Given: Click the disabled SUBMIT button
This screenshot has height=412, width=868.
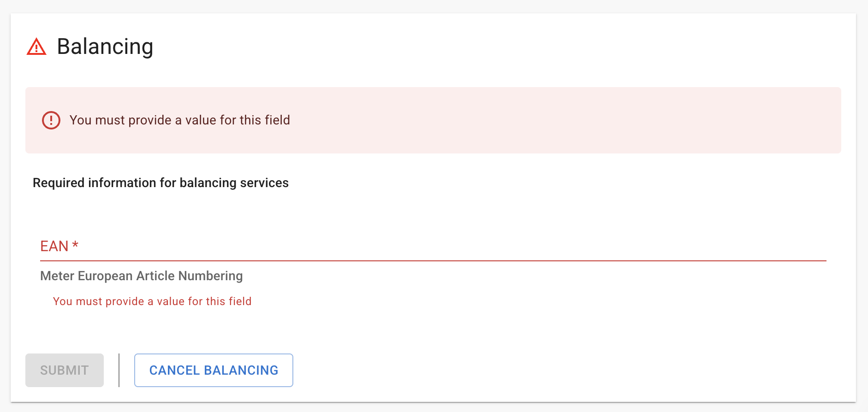Looking at the screenshot, I should [x=65, y=370].
